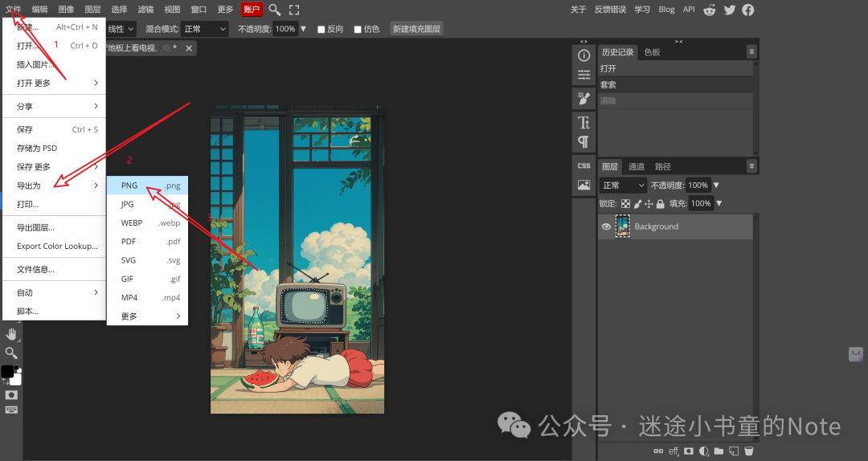
Task: Open the layer fill slider arrow
Action: pyautogui.click(x=719, y=204)
